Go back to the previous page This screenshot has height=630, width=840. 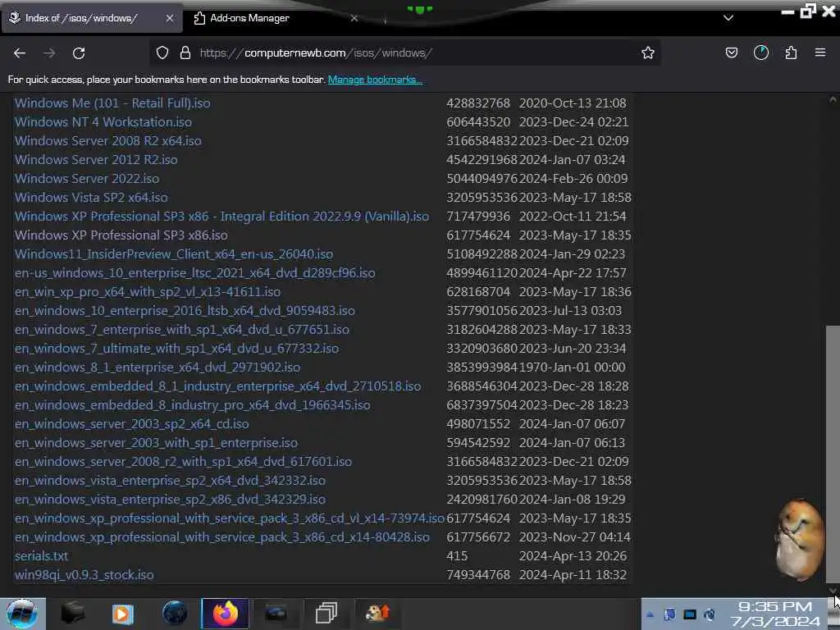[20, 53]
